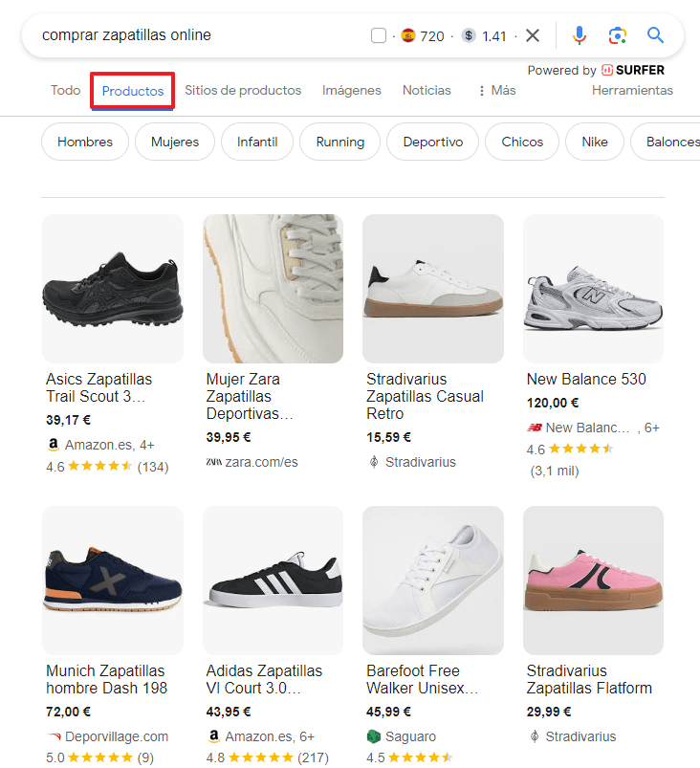
Task: Open Adidas VI Court shoe image
Action: point(273,581)
